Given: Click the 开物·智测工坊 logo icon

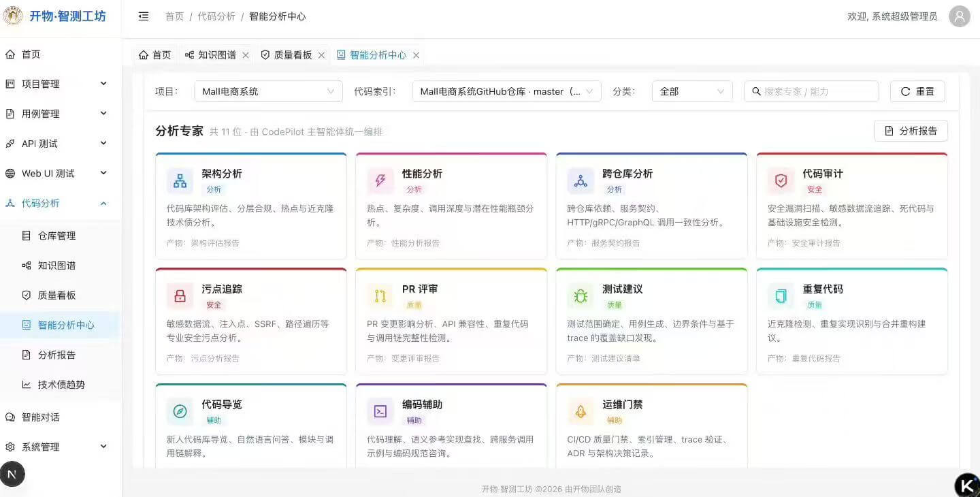Looking at the screenshot, I should [13, 16].
